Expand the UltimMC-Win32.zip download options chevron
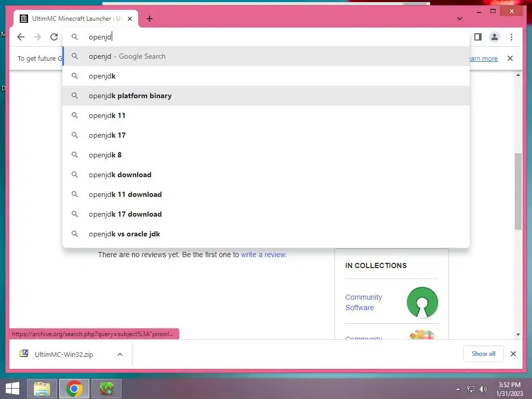 pos(120,354)
